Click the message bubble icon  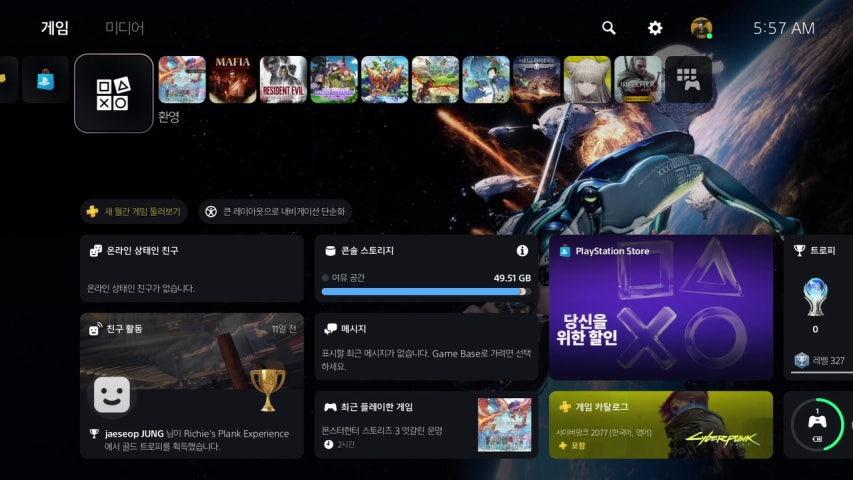tap(330, 329)
